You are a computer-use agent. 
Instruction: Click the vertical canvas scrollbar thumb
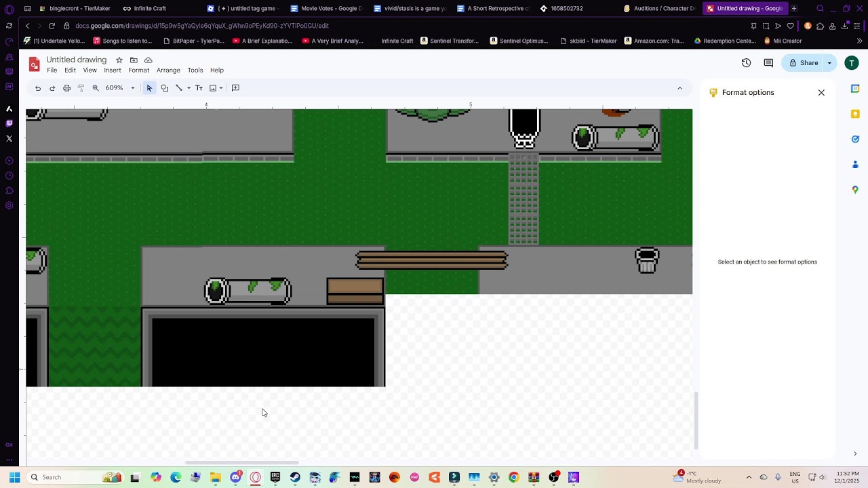click(x=696, y=420)
